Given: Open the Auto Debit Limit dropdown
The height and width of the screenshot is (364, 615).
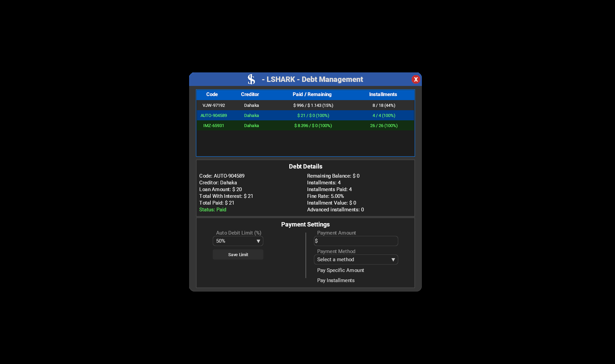Looking at the screenshot, I should (x=238, y=241).
